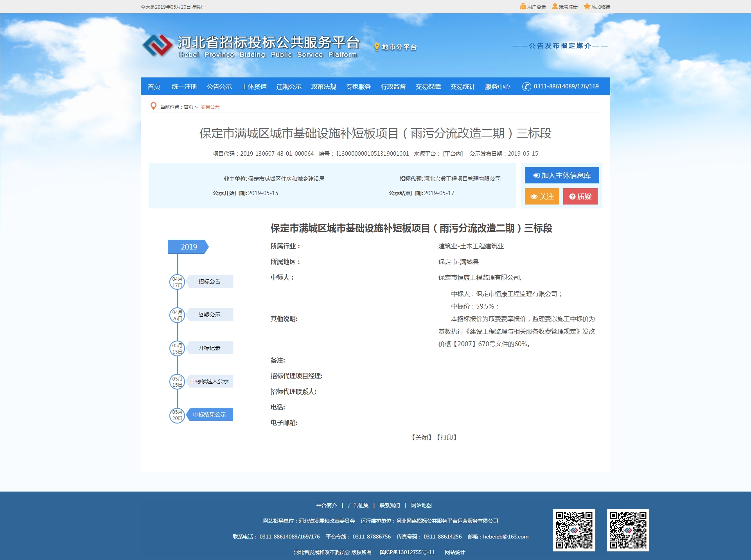Click the 【打印】 print link

point(446,437)
